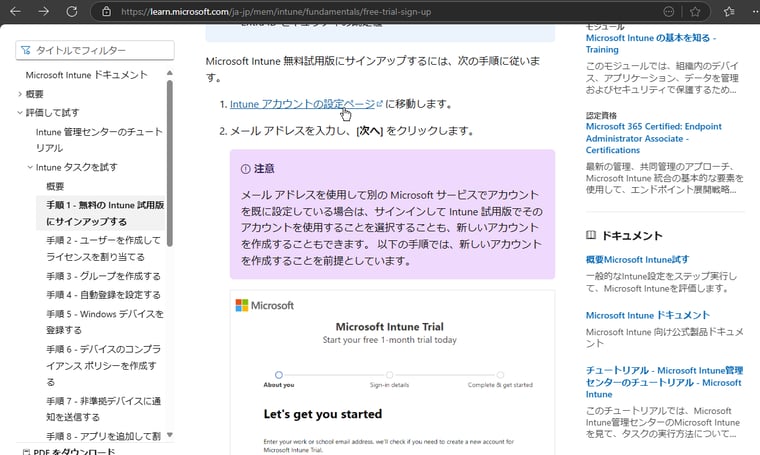Image resolution: width=760 pixels, height=455 pixels.
Task: Collapse the Intune タスクを試す node
Action: tap(30, 167)
